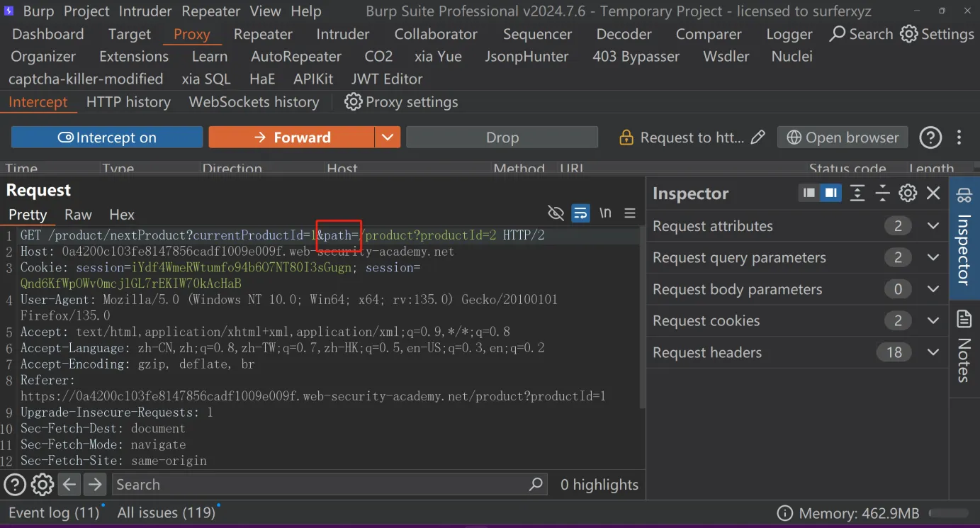Go to next search match arrow
Screen dimensions: 980x528
point(94,485)
